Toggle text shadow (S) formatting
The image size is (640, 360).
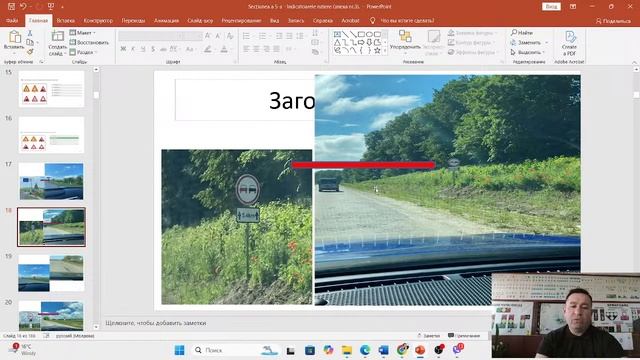pos(153,49)
